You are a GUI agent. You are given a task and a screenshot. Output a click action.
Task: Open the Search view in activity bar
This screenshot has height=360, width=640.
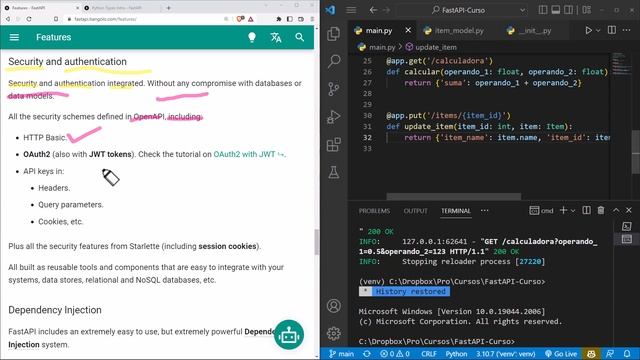click(333, 61)
